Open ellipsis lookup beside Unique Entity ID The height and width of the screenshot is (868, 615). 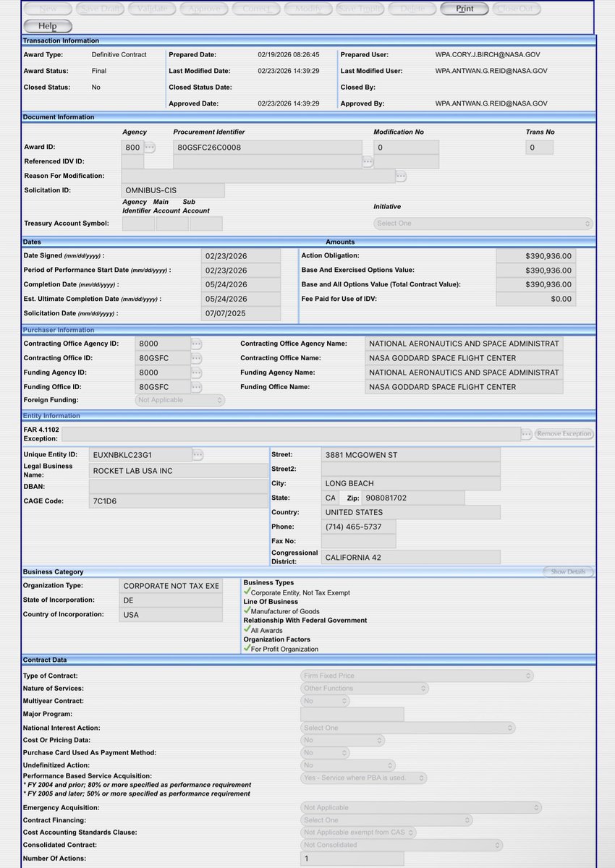[x=198, y=455]
